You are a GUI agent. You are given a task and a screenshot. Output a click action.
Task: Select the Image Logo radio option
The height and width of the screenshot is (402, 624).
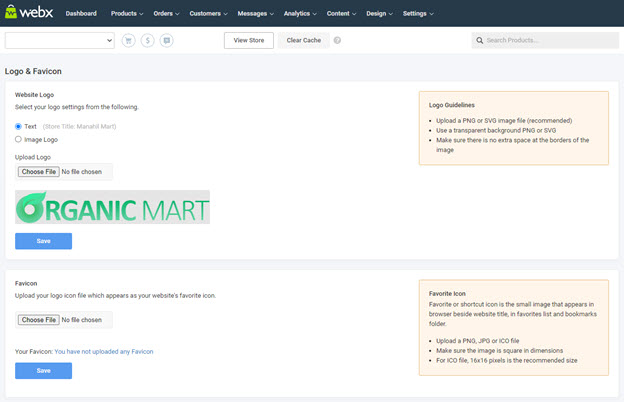pyautogui.click(x=18, y=139)
